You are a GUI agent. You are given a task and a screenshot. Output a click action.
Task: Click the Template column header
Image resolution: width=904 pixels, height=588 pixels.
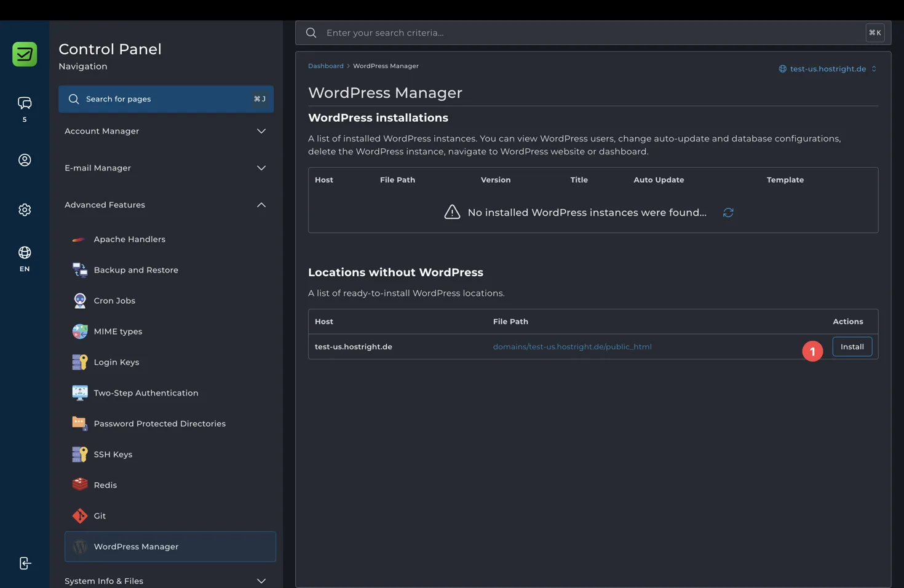tap(785, 180)
